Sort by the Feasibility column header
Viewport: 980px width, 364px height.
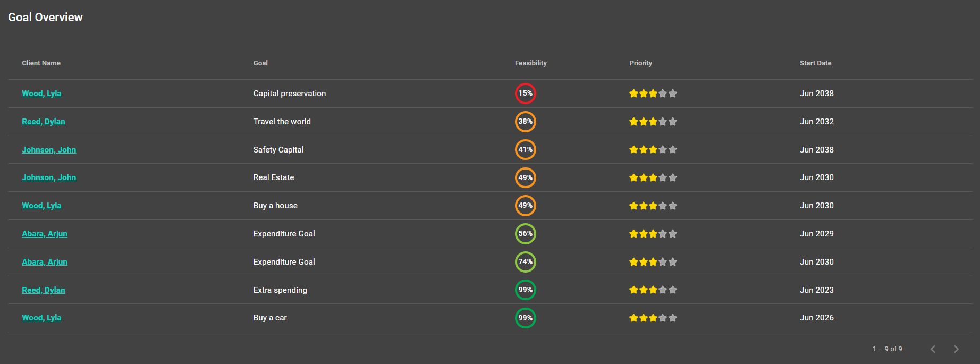(530, 63)
